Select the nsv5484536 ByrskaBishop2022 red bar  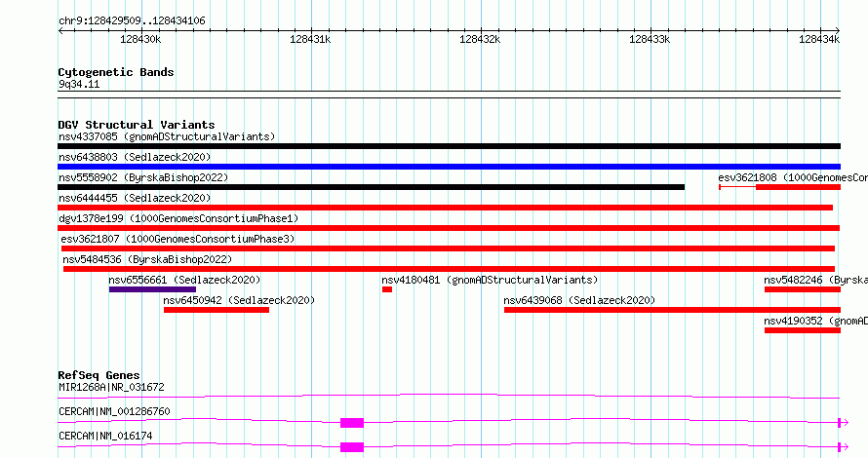pyautogui.click(x=449, y=269)
